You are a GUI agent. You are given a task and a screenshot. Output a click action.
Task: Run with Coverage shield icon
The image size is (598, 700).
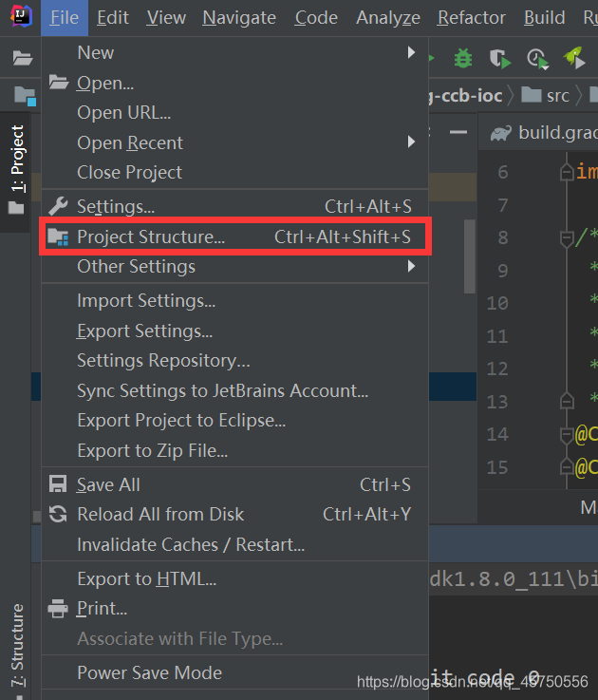pyautogui.click(x=500, y=59)
